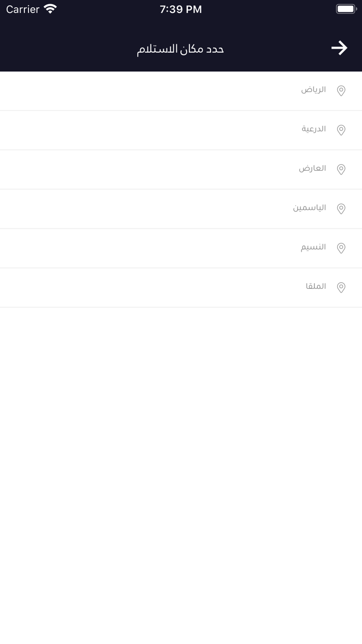
Task: Click the location pin icon beside الياسمين
Action: (341, 209)
